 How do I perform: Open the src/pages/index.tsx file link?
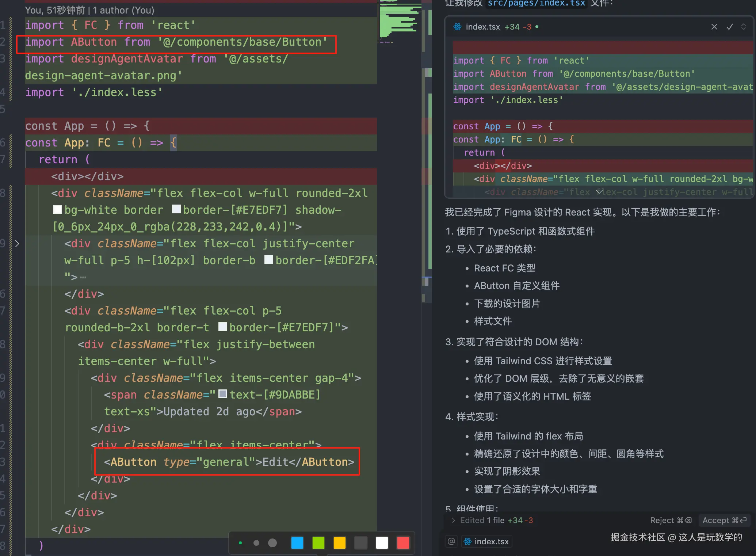(x=536, y=4)
